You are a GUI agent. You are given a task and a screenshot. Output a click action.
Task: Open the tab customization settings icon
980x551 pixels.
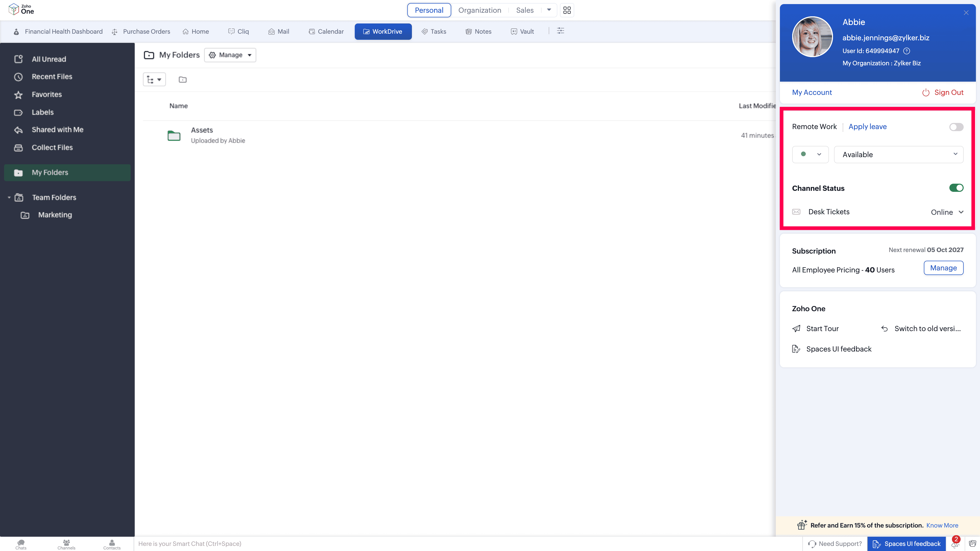click(560, 31)
